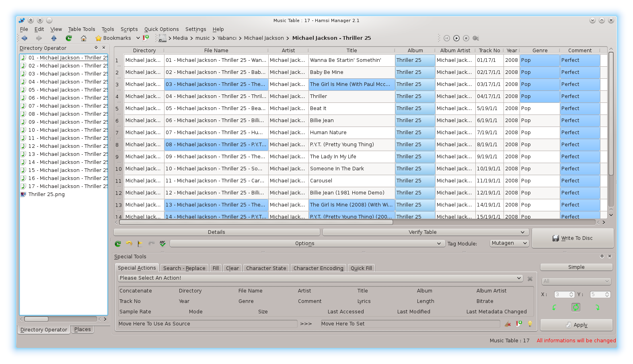This screenshot has width=633, height=364.
Task: Open the Table Tools menu
Action: pos(82,29)
